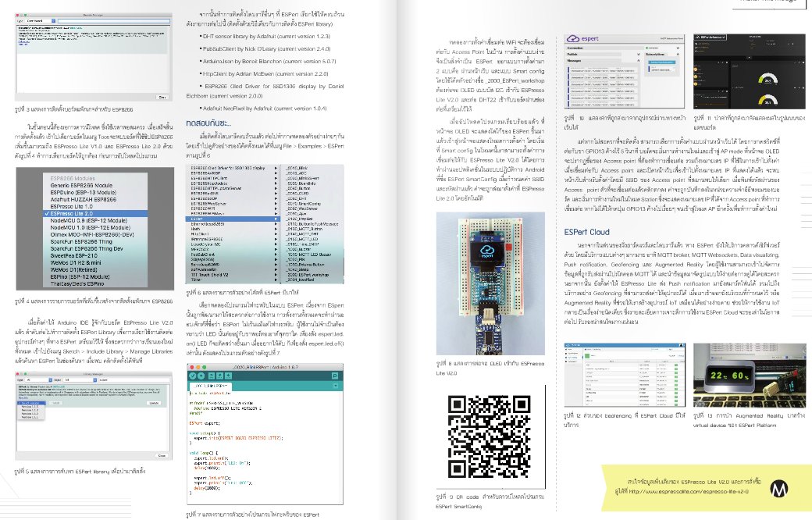Open the Type dropdown in Library Manager

[x=39, y=380]
